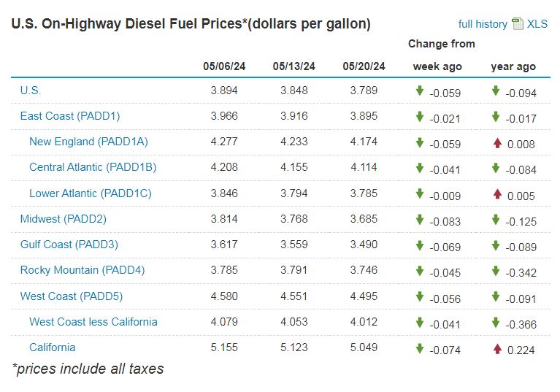Viewport: 560px width, 392px height.
Task: Click the XLS spreadsheet file icon
Action: pyautogui.click(x=518, y=24)
